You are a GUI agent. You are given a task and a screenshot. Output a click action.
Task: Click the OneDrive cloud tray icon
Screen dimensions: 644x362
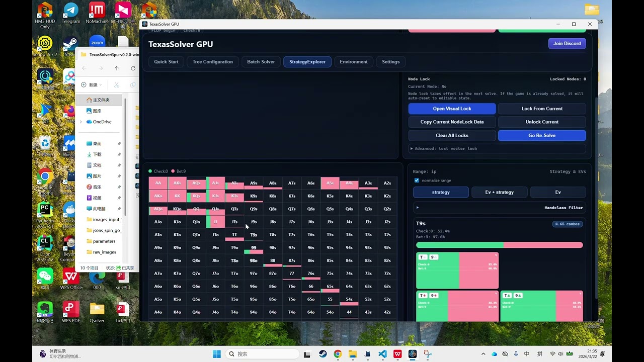(494, 354)
